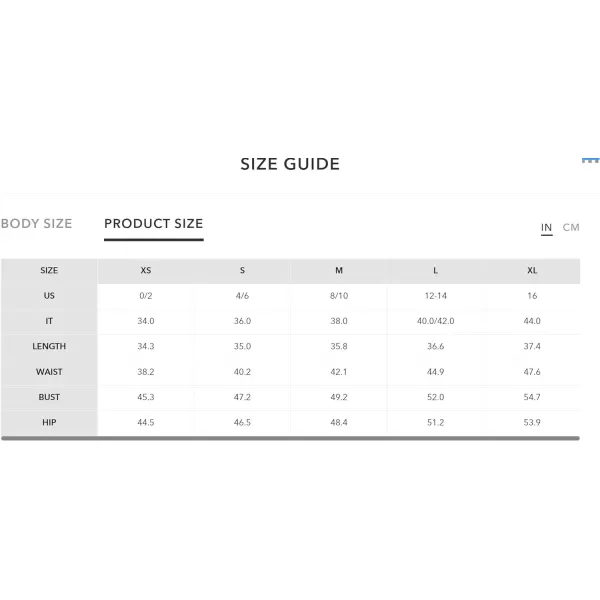Switch measurements to CM units
Viewport: 600px width, 600px height.
pyautogui.click(x=571, y=227)
